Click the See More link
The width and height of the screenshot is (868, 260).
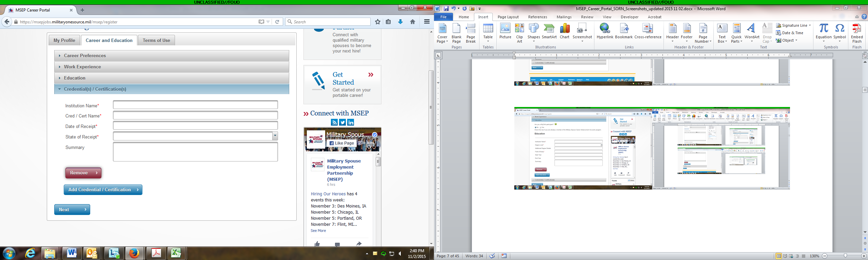tap(318, 231)
